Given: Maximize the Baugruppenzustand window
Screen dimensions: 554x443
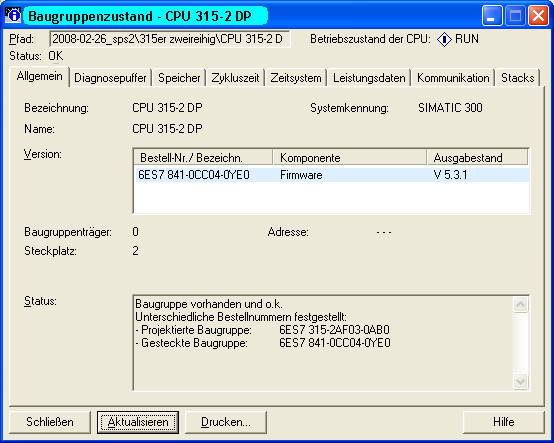Looking at the screenshot, I should (515, 16).
